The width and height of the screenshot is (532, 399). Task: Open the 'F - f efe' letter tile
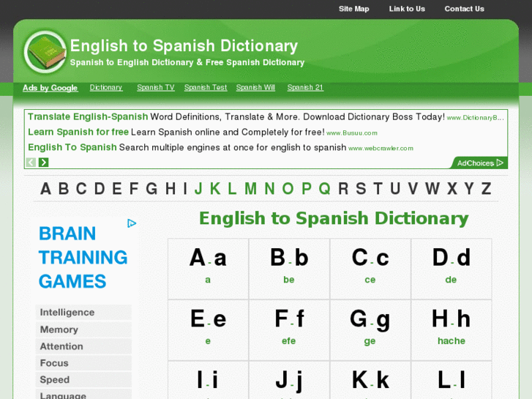(289, 330)
